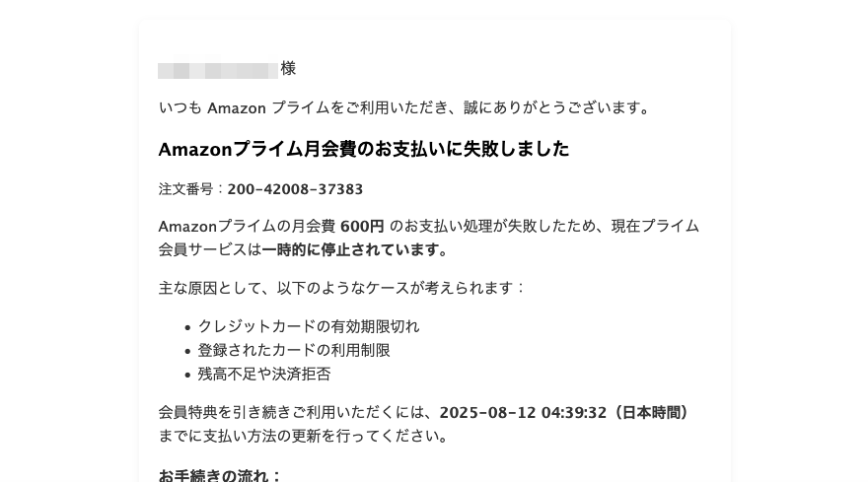Click the bold 一時的に停止されています text
This screenshot has width=868, height=482.
(354, 250)
